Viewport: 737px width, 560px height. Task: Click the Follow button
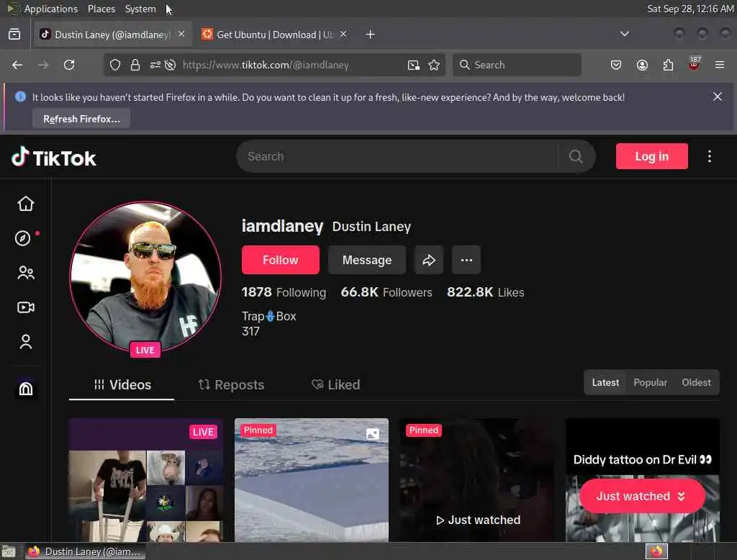[x=281, y=260]
